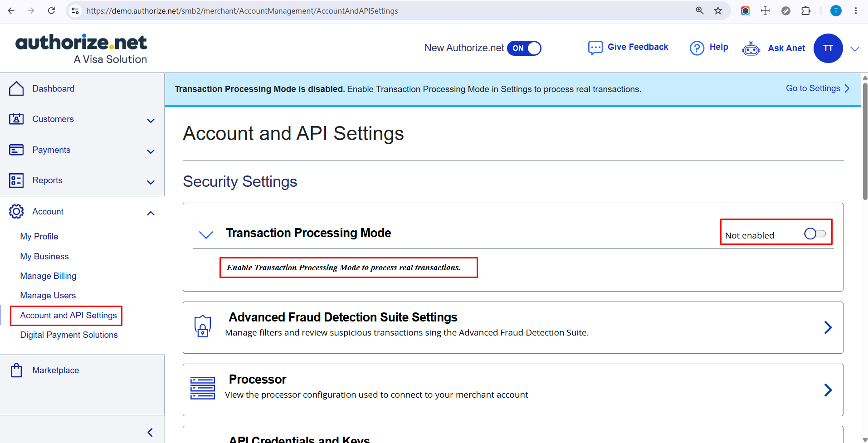
Task: Click the Customers label in sidebar
Action: tap(53, 119)
